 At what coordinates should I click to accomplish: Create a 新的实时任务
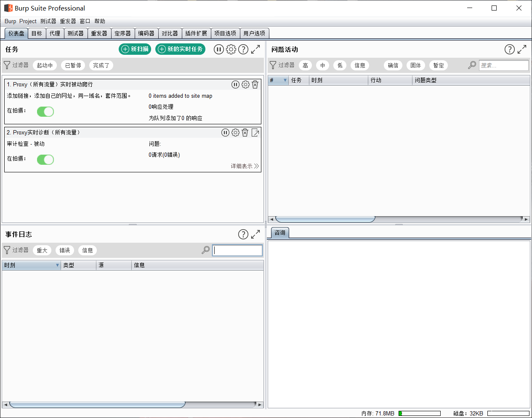point(181,49)
